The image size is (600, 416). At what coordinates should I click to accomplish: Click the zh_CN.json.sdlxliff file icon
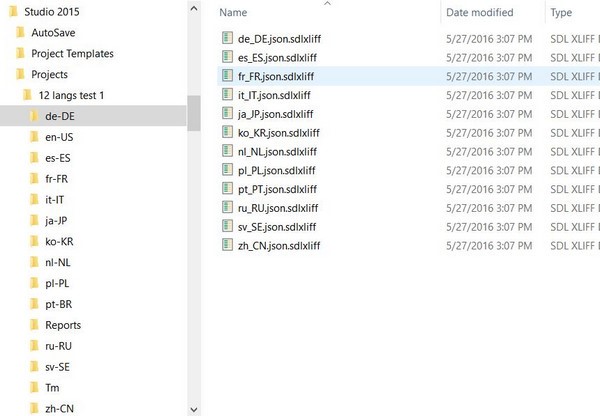[x=227, y=245]
